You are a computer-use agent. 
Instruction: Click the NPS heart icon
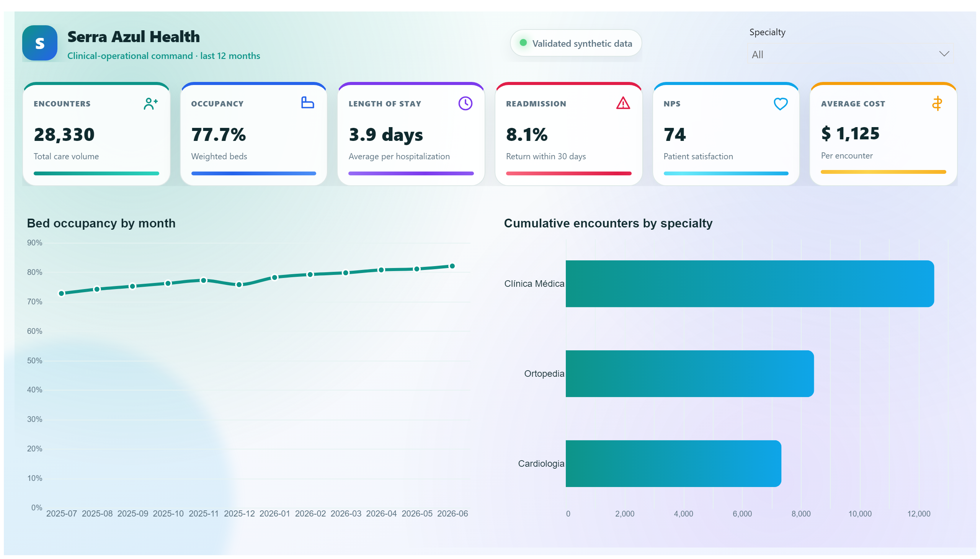coord(780,104)
